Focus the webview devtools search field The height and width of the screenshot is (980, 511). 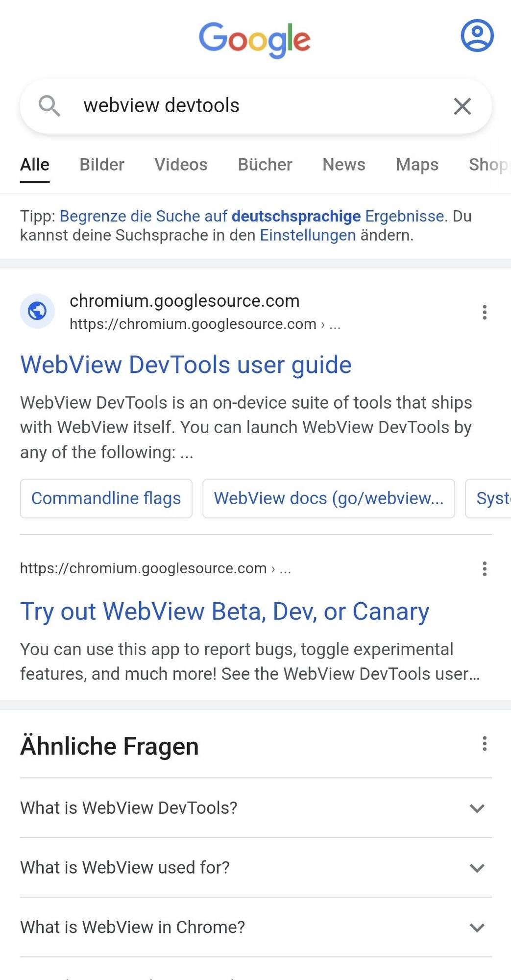pyautogui.click(x=255, y=106)
